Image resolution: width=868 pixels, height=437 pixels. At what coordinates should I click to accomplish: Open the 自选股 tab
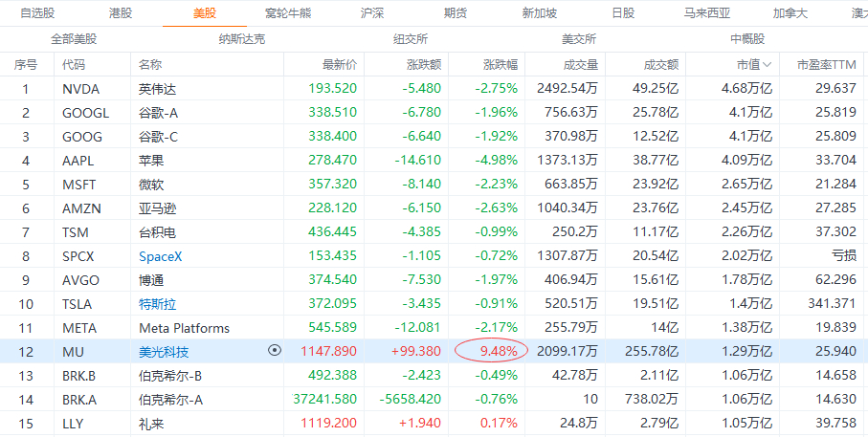(x=37, y=13)
